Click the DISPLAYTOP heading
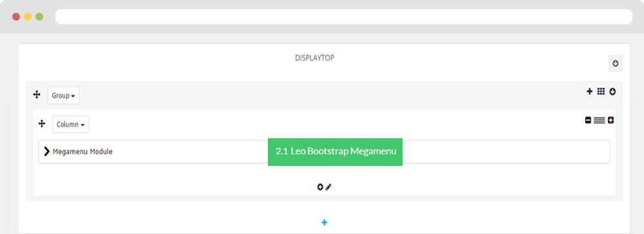Image resolution: width=644 pixels, height=234 pixels. pyautogui.click(x=315, y=58)
